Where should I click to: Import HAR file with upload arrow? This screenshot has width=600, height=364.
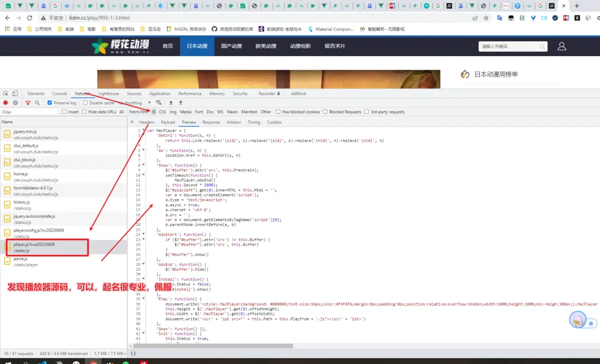(x=171, y=103)
